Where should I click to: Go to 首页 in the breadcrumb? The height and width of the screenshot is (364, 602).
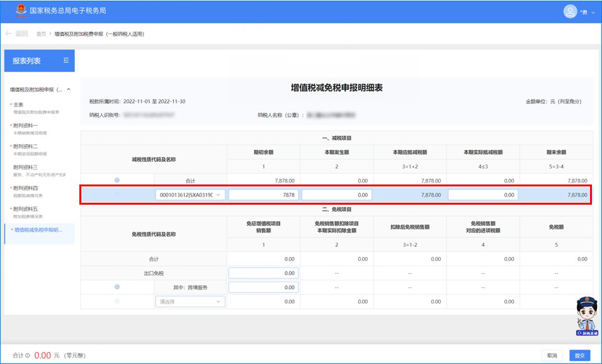(x=41, y=33)
